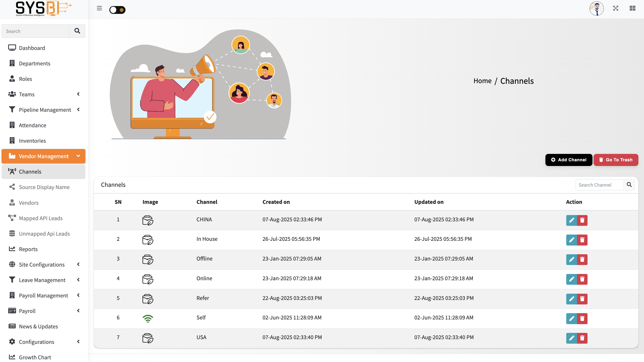Viewport: 644px width, 362px height.
Task: Toggle the dark mode switch
Action: pos(117,10)
